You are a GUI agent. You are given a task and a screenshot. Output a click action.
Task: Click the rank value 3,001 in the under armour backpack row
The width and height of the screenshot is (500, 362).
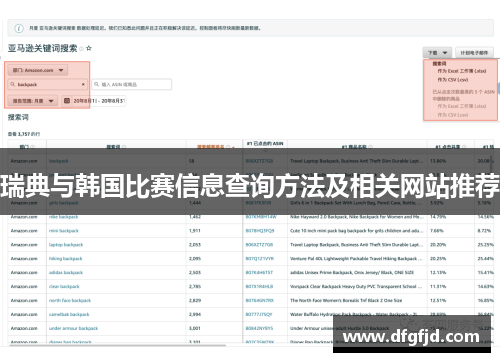[x=195, y=328]
